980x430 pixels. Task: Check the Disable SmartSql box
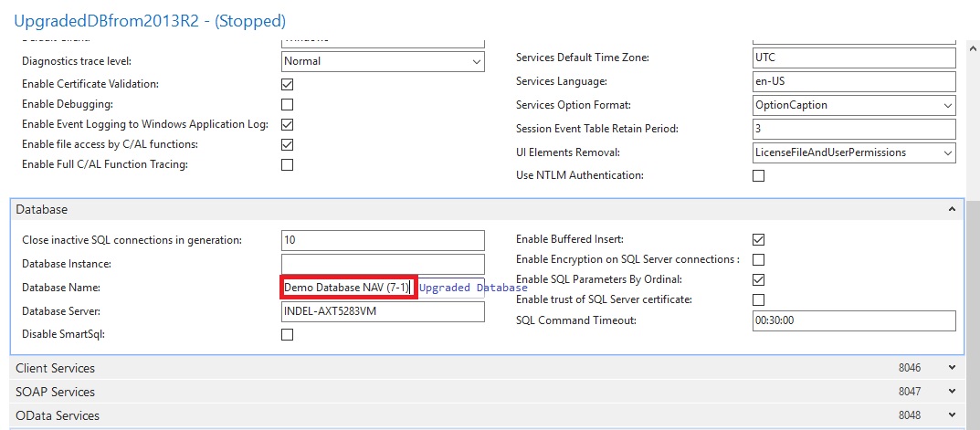288,334
